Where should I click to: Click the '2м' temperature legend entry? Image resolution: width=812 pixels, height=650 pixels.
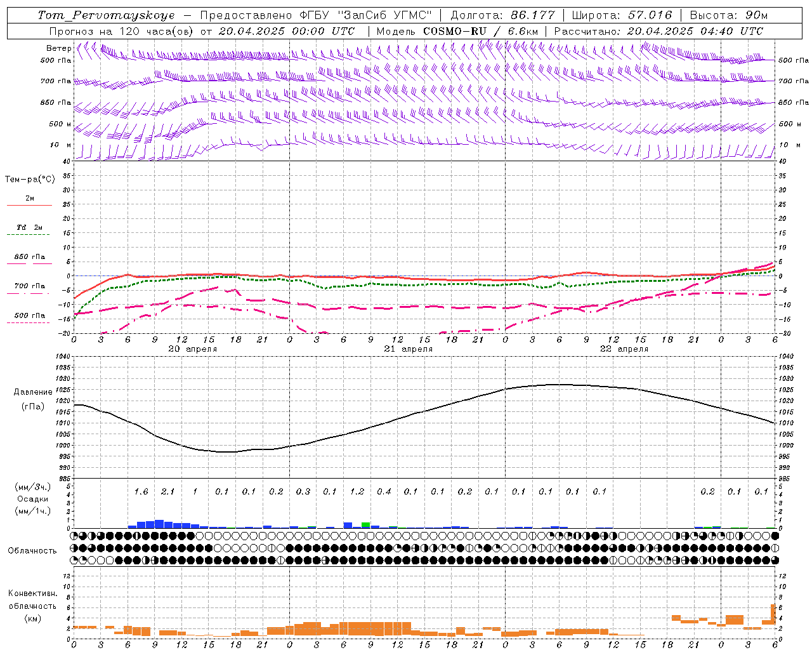click(x=30, y=199)
